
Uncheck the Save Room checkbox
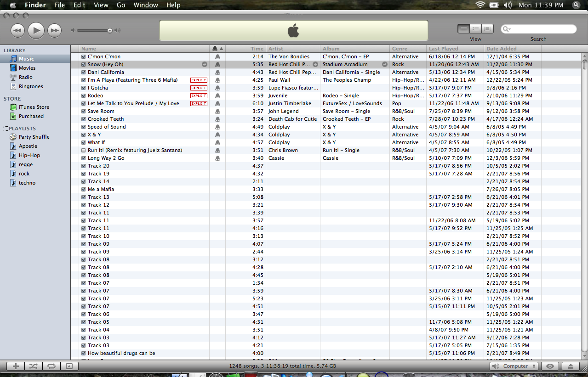(x=83, y=111)
